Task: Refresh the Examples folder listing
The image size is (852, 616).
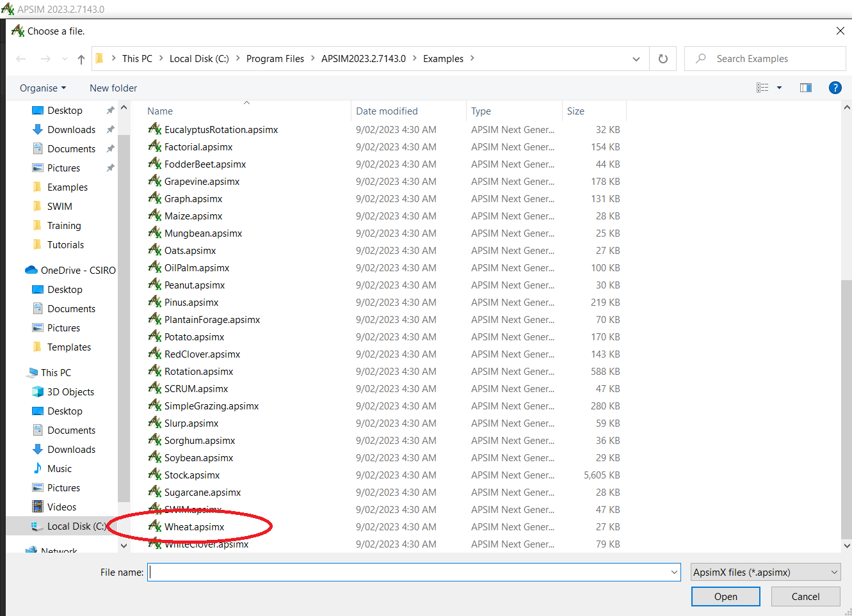Action: tap(663, 59)
